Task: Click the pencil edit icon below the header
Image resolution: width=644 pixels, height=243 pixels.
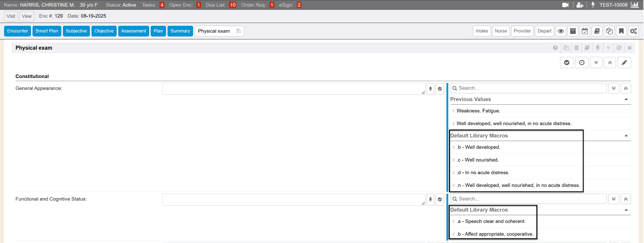Action: 624,63
